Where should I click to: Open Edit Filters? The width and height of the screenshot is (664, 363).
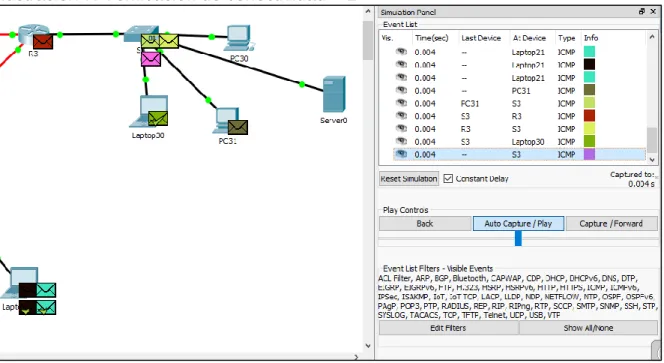(x=448, y=328)
